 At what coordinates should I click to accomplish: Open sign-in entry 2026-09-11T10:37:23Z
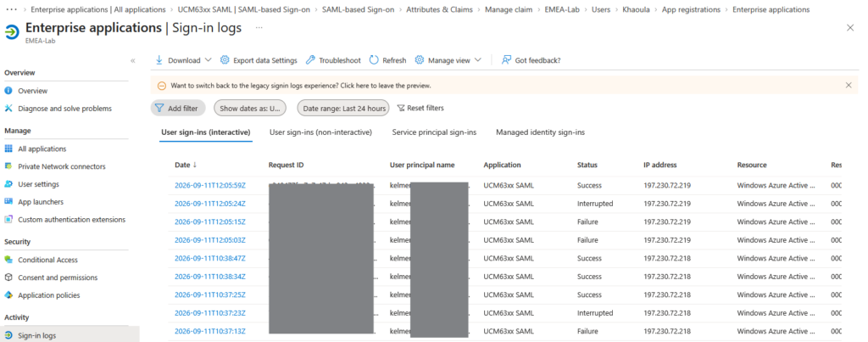point(210,313)
